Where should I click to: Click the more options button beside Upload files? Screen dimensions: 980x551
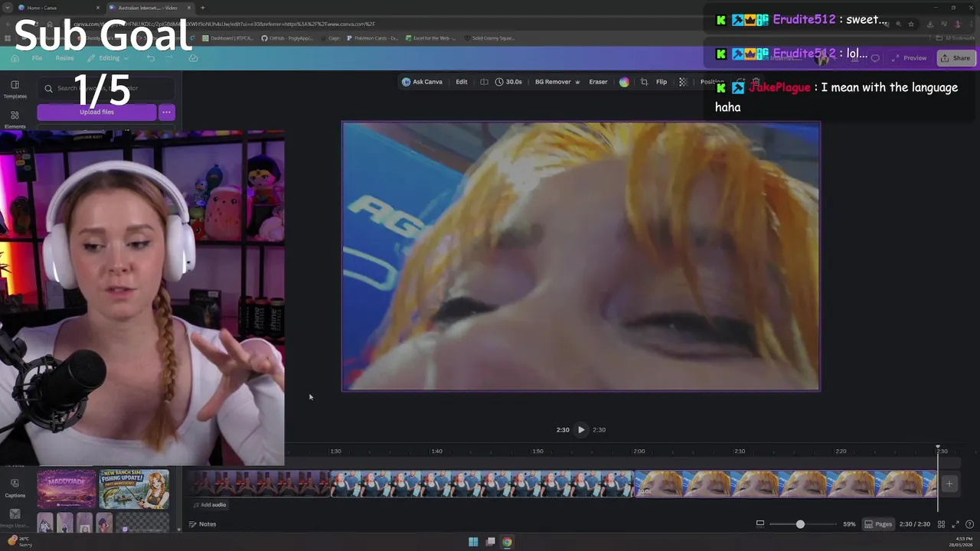point(166,112)
